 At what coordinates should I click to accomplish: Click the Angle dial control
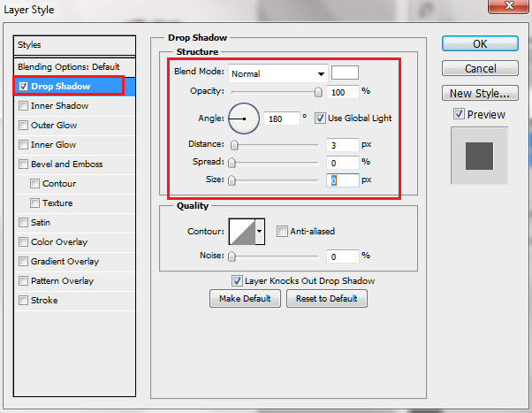click(244, 119)
